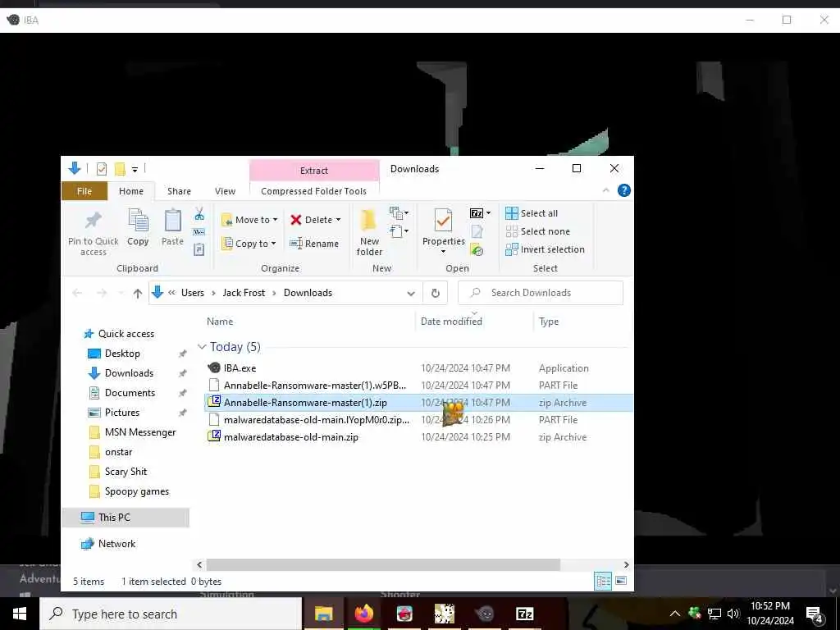Viewport: 840px width, 630px height.
Task: Click the Extract contextual tab header
Action: coord(314,171)
